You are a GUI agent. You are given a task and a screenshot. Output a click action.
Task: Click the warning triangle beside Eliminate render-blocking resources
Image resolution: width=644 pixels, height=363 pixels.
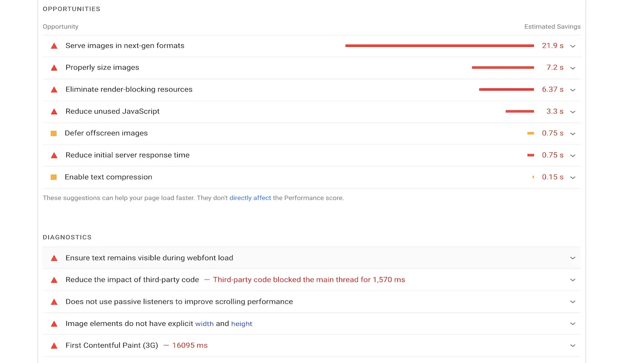click(54, 89)
